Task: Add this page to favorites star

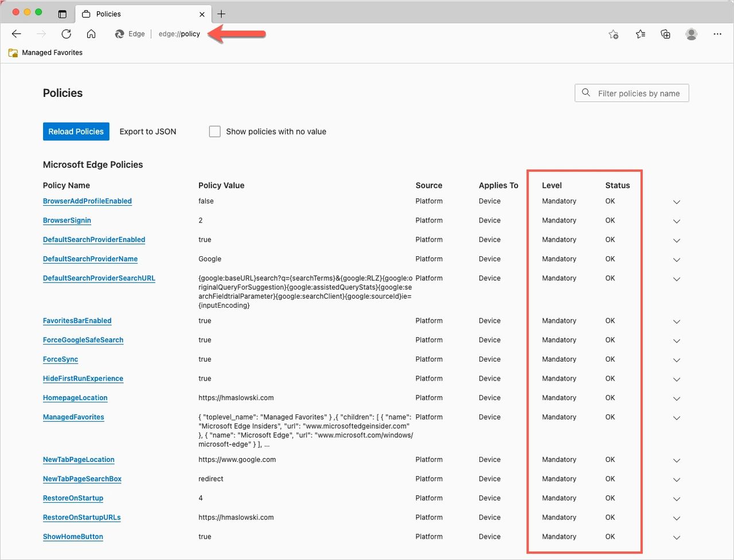Action: [x=614, y=34]
